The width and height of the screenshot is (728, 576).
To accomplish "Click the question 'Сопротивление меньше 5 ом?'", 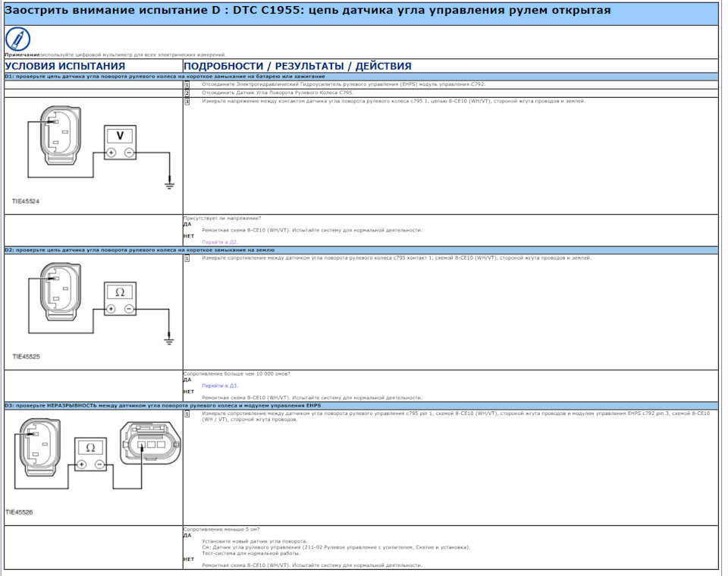I will pyautogui.click(x=221, y=530).
